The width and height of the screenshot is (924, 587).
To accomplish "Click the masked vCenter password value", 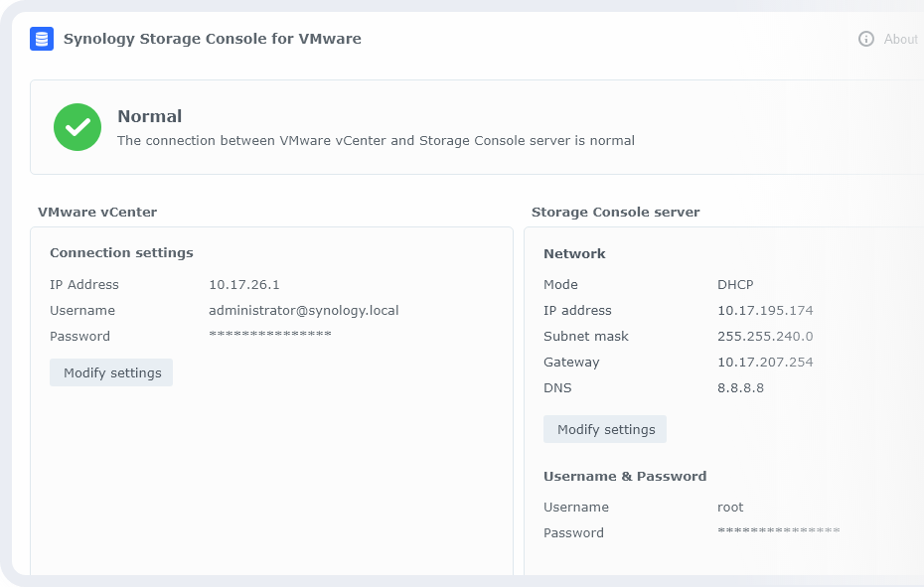I will point(270,334).
